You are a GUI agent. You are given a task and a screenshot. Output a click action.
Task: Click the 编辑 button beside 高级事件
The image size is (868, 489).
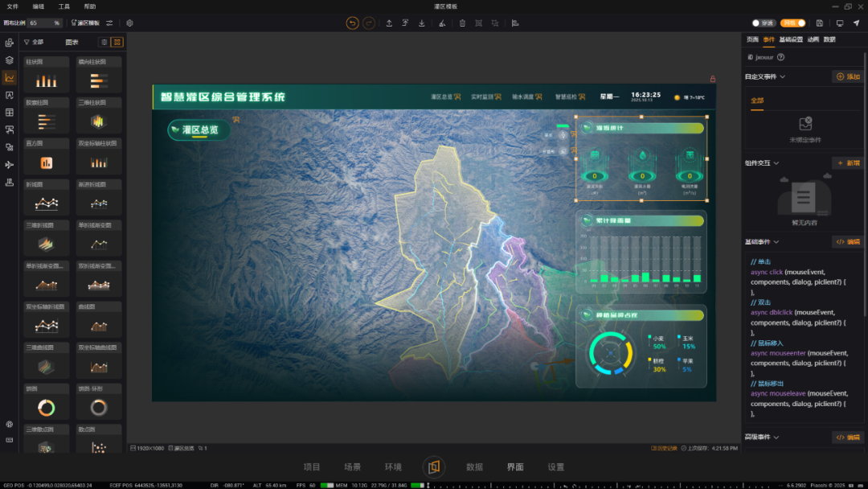coord(848,438)
